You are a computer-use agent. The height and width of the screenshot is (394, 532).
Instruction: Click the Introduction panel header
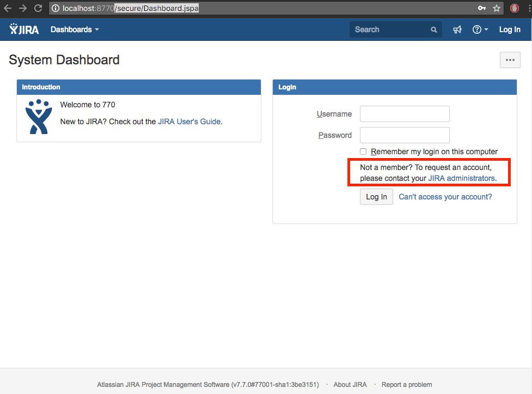139,87
